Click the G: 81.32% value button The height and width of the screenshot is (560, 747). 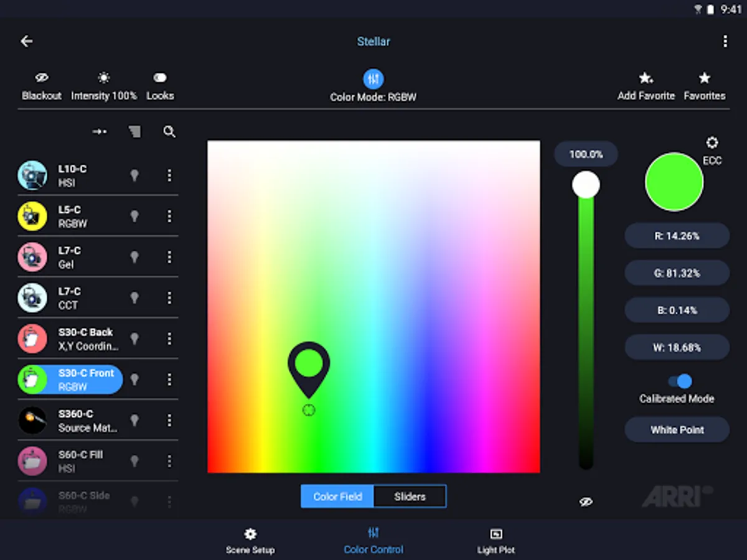coord(677,273)
